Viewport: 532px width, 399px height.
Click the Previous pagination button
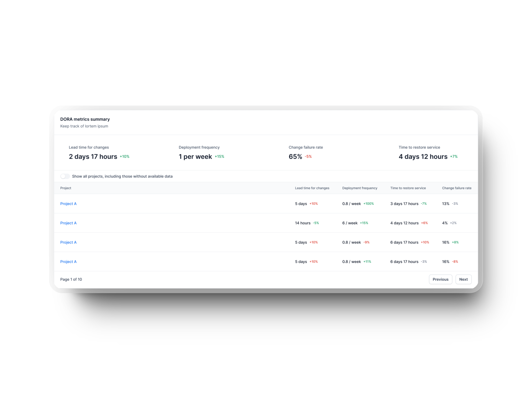pyautogui.click(x=440, y=279)
